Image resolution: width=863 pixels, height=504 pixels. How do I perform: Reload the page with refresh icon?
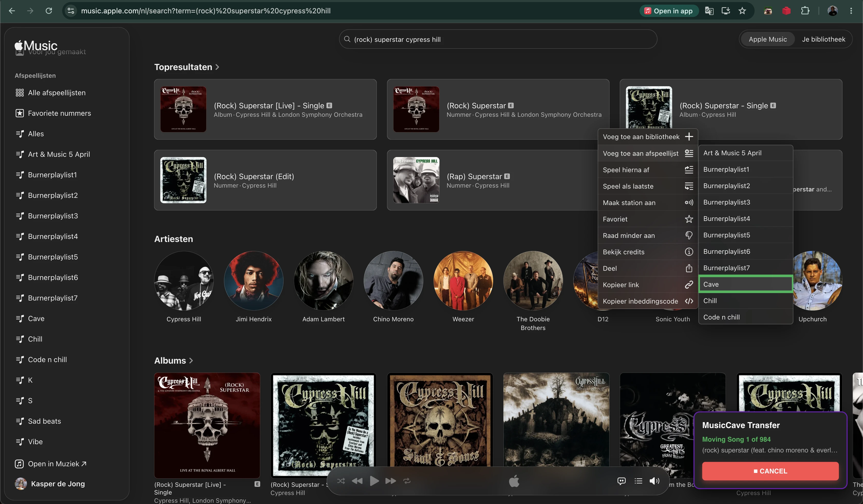point(49,11)
